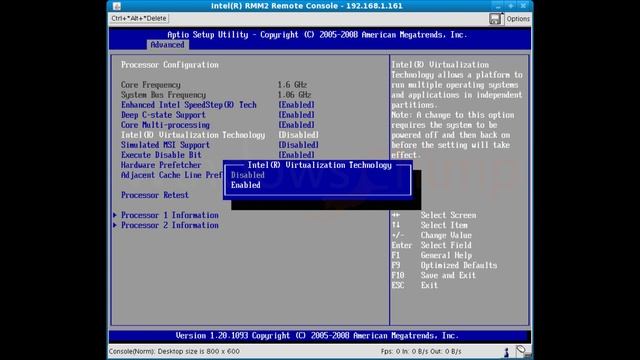Click BIOS version 1.20.1093 footer text
This screenshot has width=640, height=360.
click(317, 336)
